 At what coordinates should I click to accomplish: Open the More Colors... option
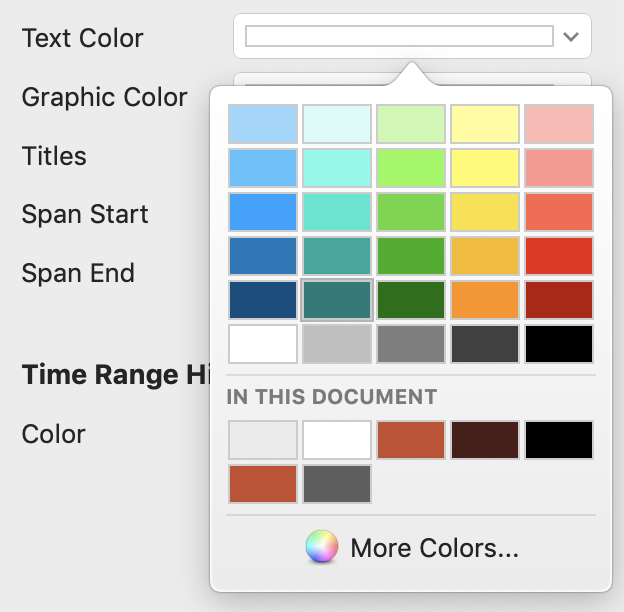[433, 548]
